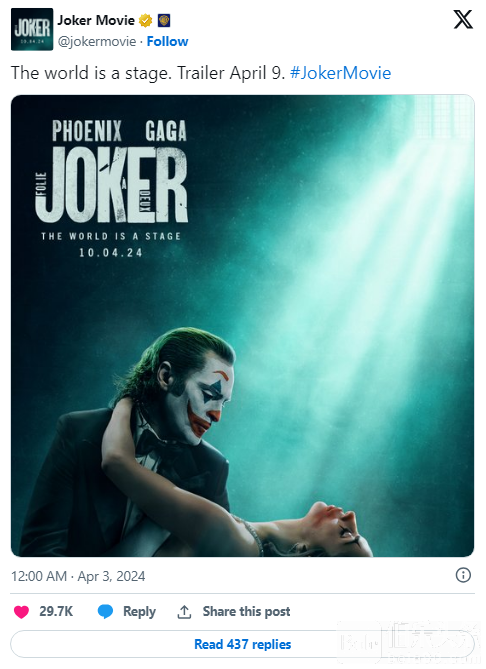
Task: Click the Reply text label
Action: (x=140, y=611)
